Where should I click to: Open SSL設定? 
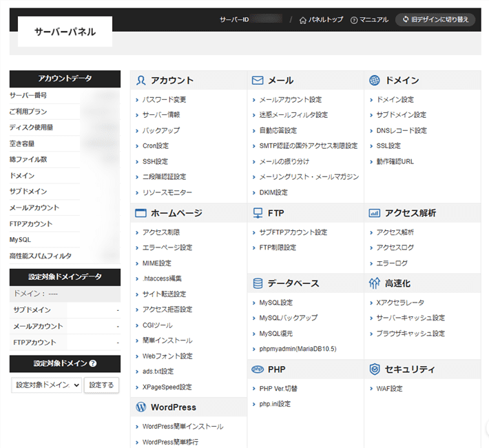click(x=388, y=146)
